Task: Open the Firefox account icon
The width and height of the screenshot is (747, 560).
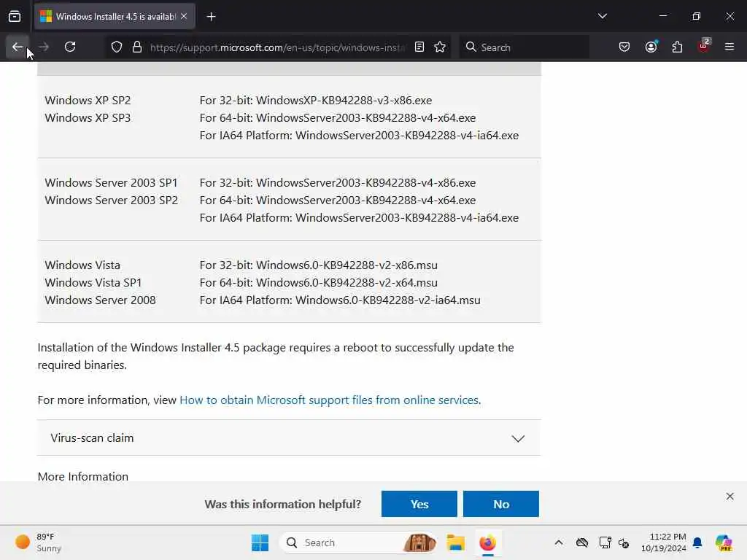Action: (651, 47)
